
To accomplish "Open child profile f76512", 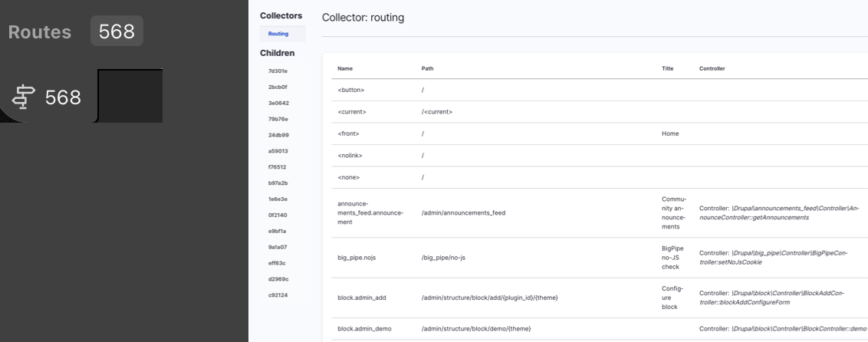I will pos(278,167).
